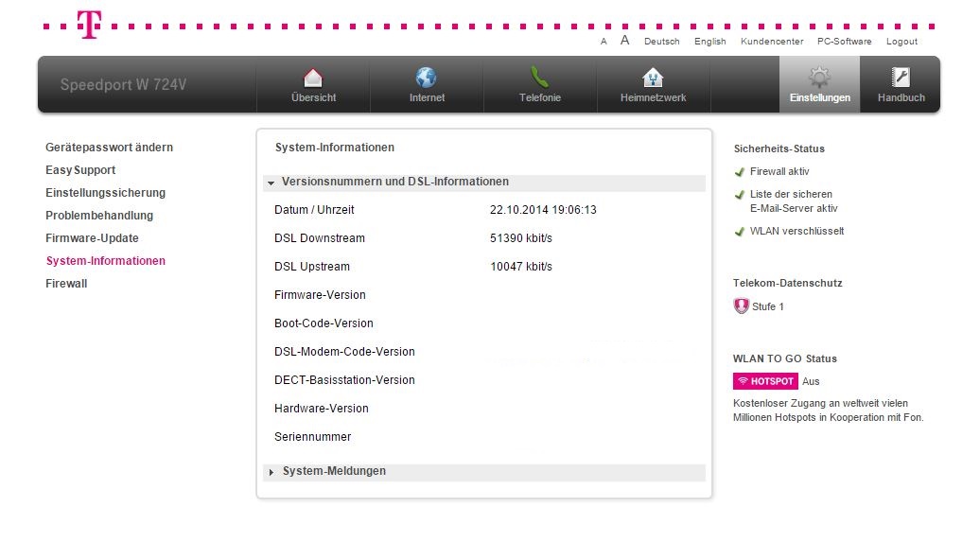Choose the large font size A
This screenshot has height=559, width=980.
[x=624, y=40]
